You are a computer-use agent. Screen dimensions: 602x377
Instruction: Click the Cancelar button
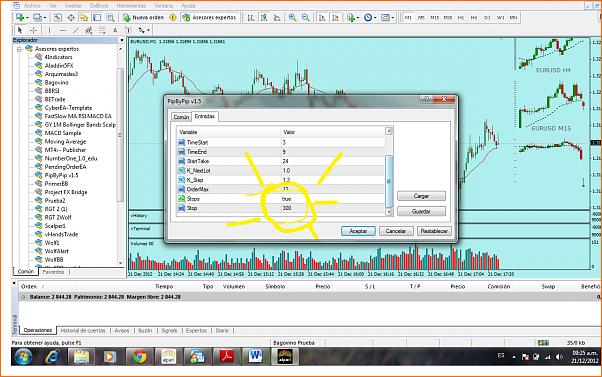click(x=395, y=231)
